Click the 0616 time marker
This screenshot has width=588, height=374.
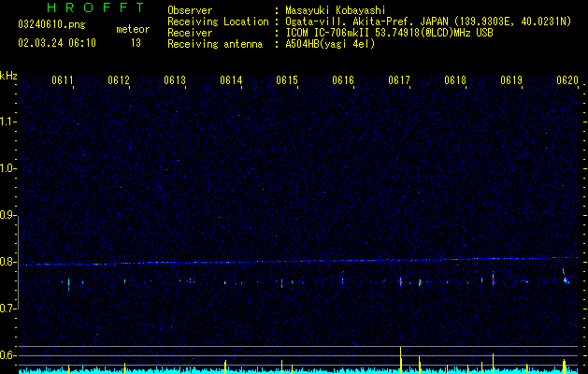click(343, 80)
